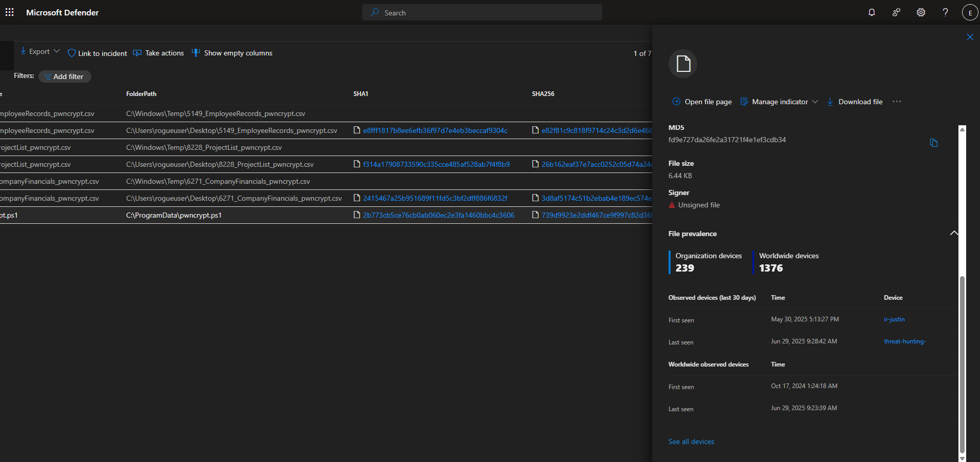Click file icon beside SHA256 3d8af5174c51b2ebab4e189ec574e
980x462 pixels.
point(535,198)
